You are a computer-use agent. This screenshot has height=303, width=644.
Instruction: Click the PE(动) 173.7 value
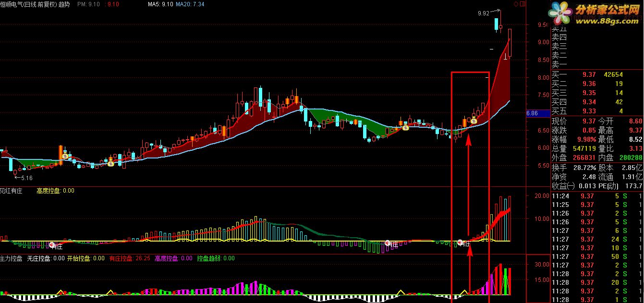coord(634,186)
